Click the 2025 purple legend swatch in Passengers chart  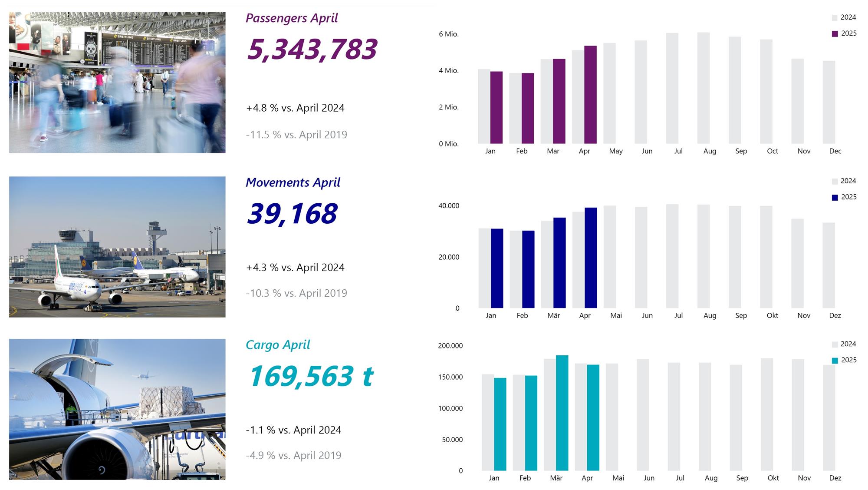[835, 34]
